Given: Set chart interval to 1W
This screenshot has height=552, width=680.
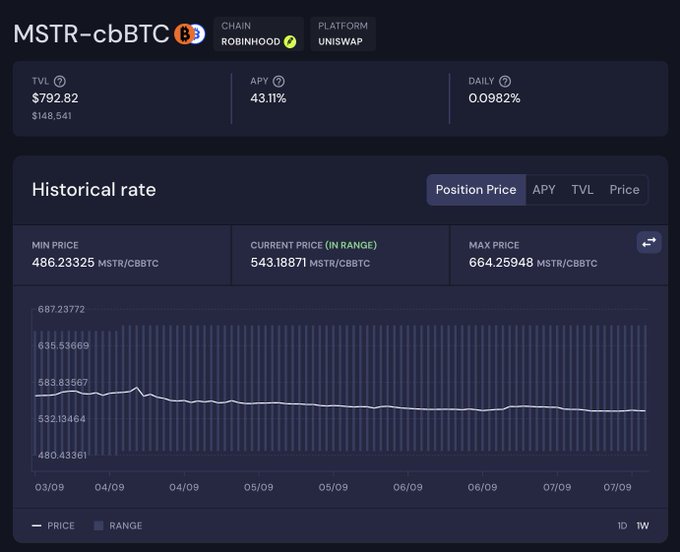Looking at the screenshot, I should [x=642, y=526].
